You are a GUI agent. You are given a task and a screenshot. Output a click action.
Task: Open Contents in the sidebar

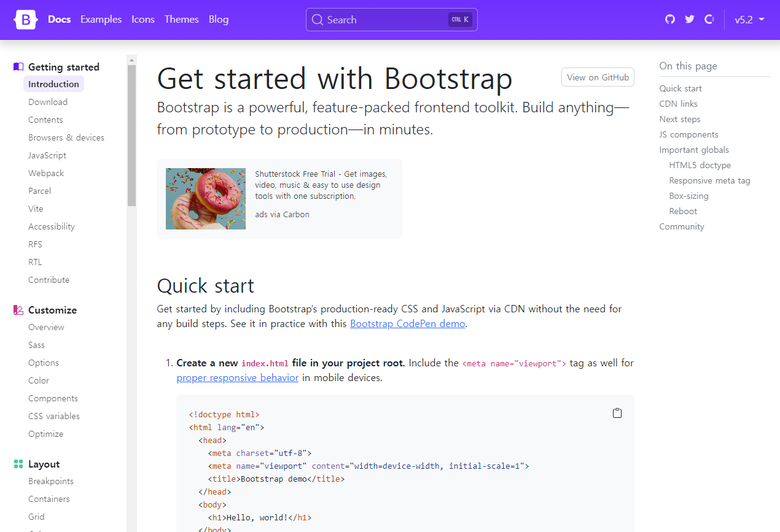pyautogui.click(x=45, y=120)
